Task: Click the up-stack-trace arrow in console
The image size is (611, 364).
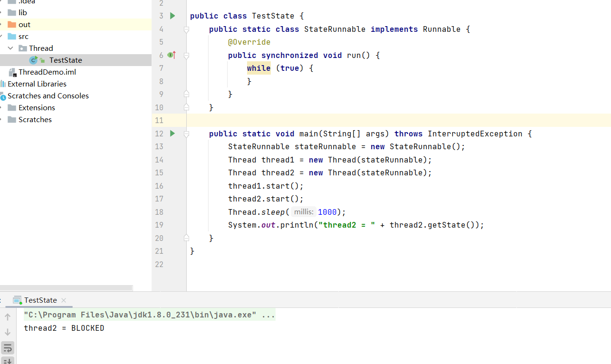Action: coord(8,317)
